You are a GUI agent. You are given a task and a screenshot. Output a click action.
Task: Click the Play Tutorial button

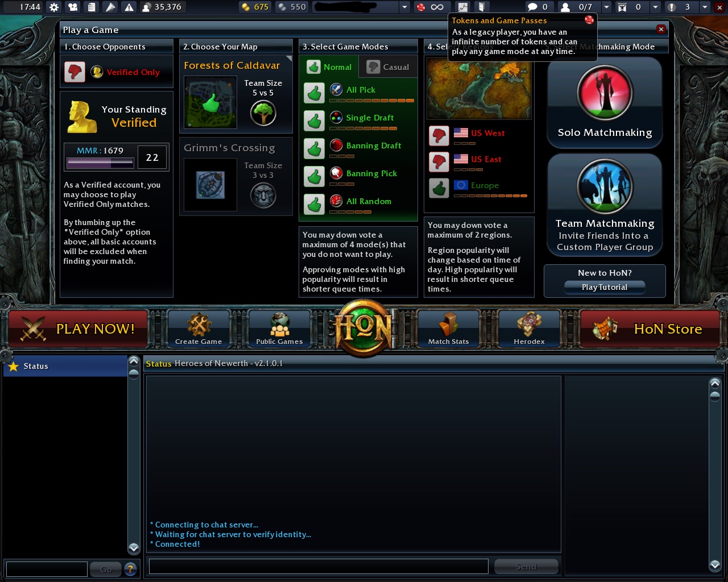pos(605,287)
